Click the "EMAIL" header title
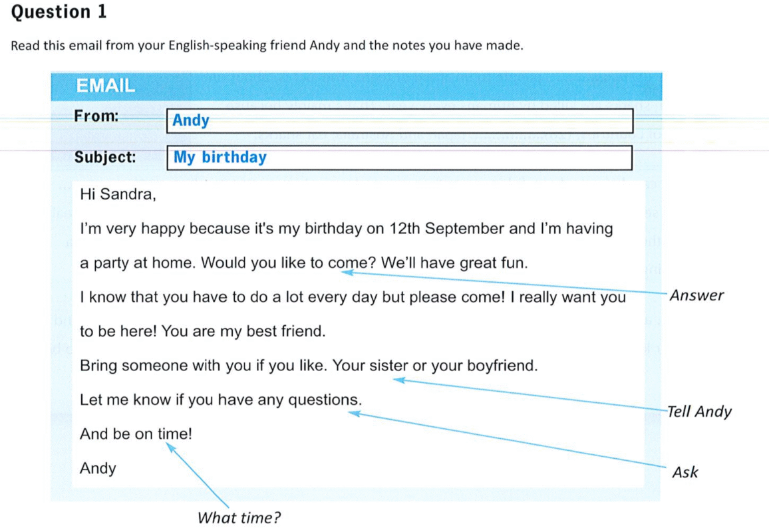The image size is (769, 532). [x=106, y=86]
